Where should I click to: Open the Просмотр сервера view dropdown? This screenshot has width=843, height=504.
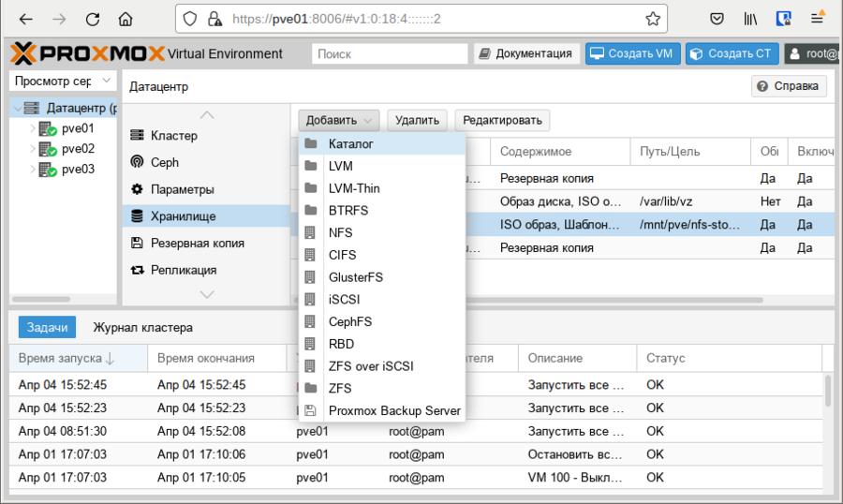(x=63, y=82)
